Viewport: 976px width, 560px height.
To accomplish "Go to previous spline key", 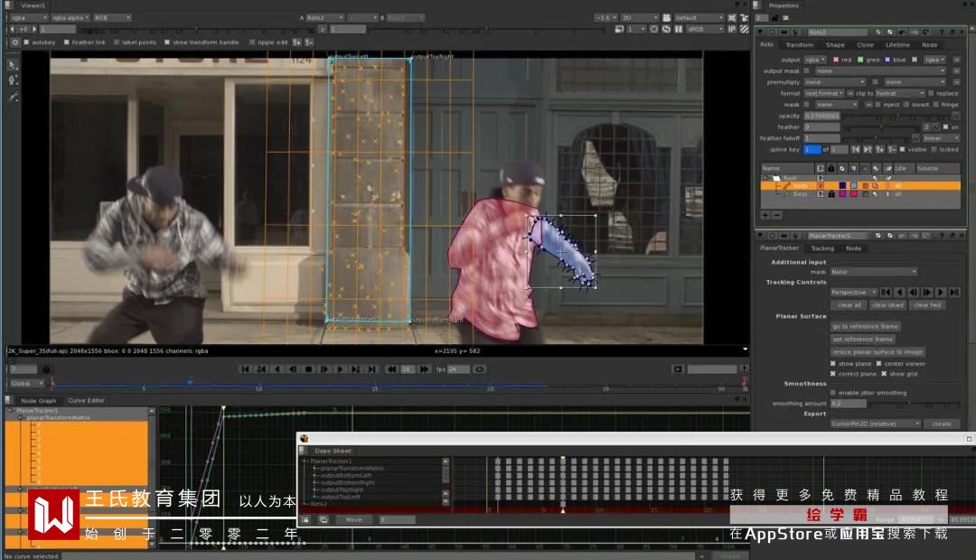I will [x=855, y=149].
